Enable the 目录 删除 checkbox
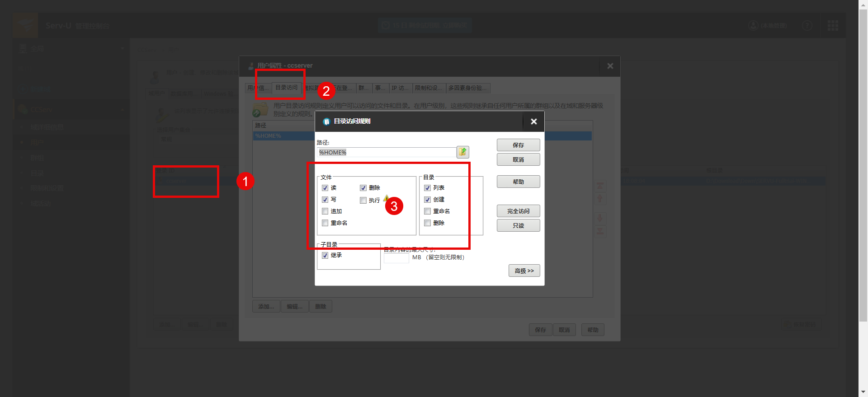This screenshot has height=397, width=868. [x=427, y=223]
